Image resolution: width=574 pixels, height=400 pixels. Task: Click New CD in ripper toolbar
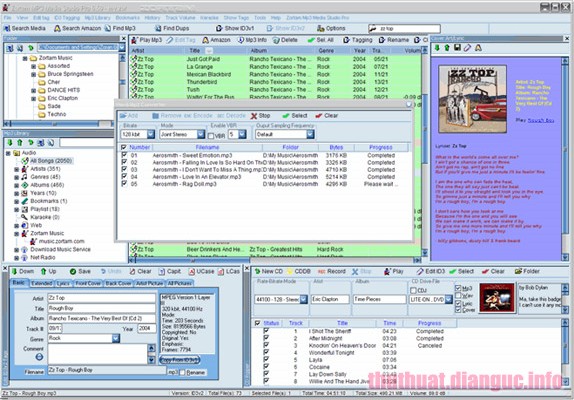point(268,271)
